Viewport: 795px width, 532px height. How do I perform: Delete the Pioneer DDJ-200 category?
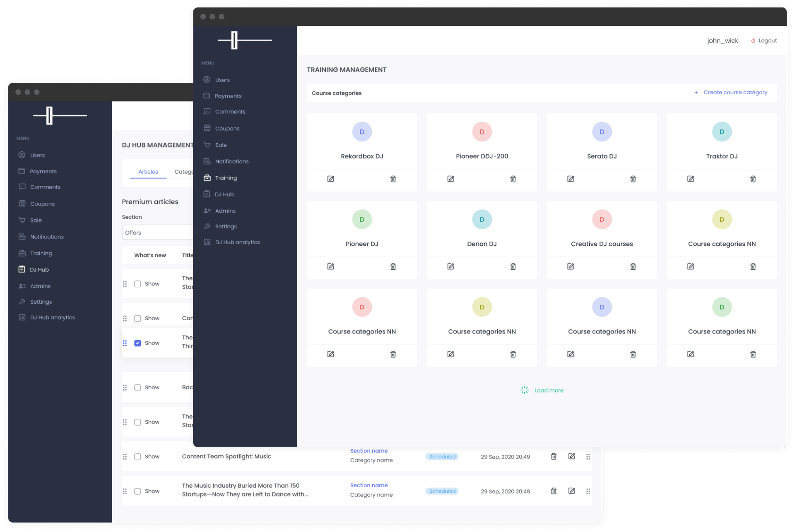tap(513, 179)
